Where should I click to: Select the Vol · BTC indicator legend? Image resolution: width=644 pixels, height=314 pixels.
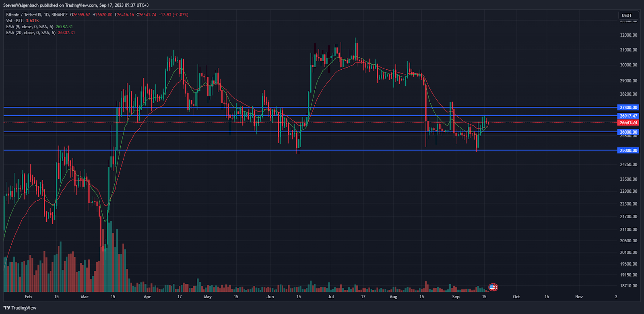click(x=14, y=21)
